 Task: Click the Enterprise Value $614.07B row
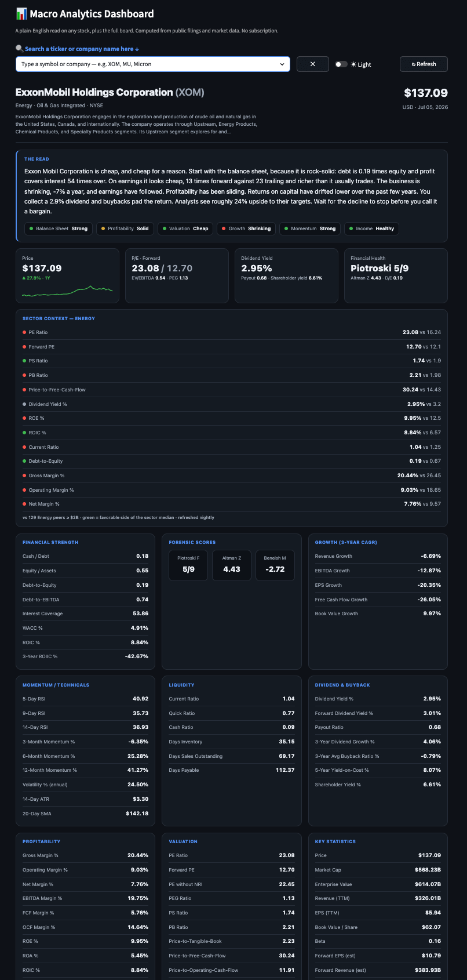[378, 884]
